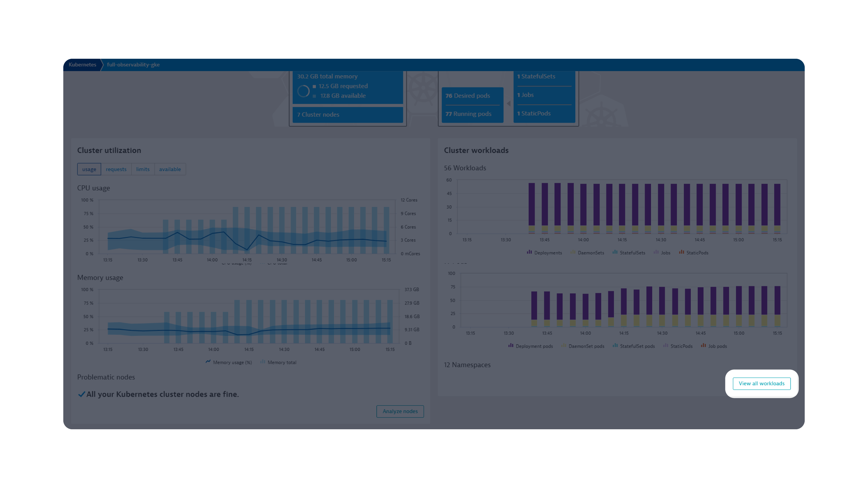Toggle StaticPods series in the workloads legend

[697, 253]
